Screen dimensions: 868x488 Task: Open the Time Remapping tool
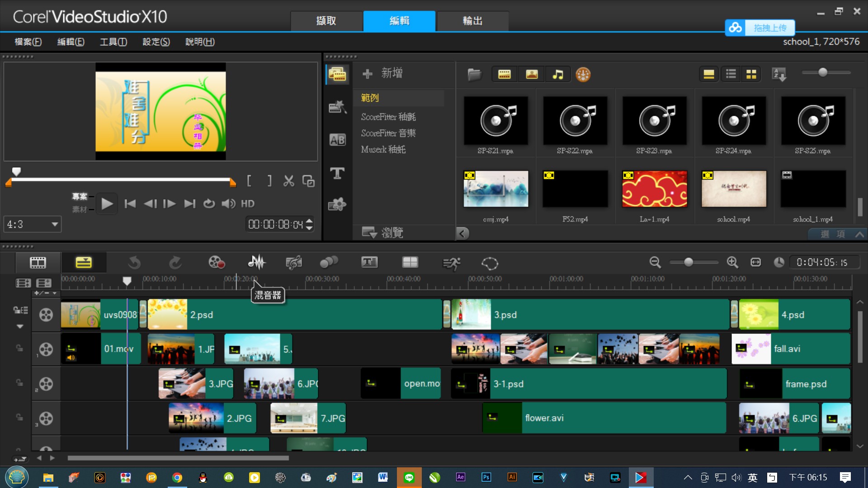pyautogui.click(x=451, y=263)
